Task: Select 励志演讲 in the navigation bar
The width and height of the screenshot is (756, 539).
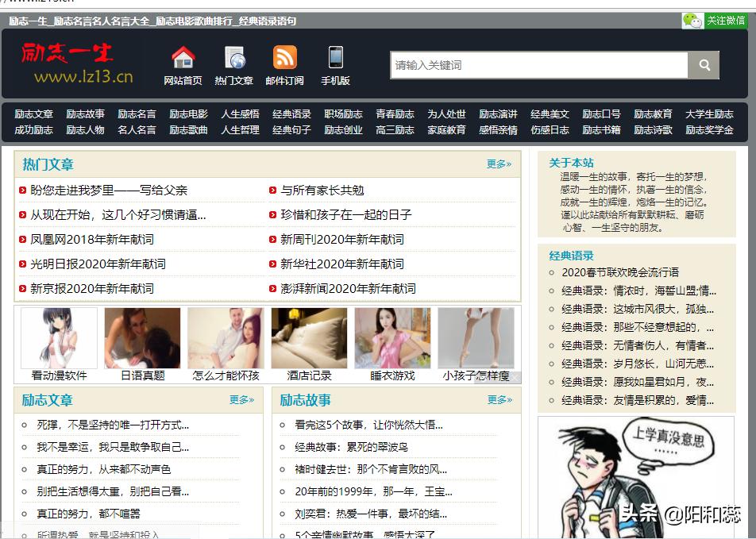Action: (x=498, y=114)
